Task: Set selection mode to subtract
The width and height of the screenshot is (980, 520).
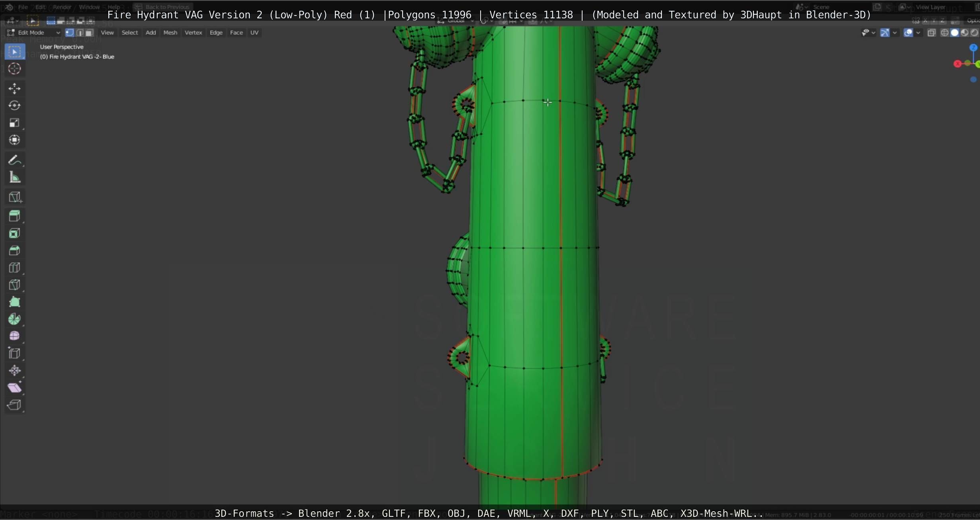Action: click(71, 21)
